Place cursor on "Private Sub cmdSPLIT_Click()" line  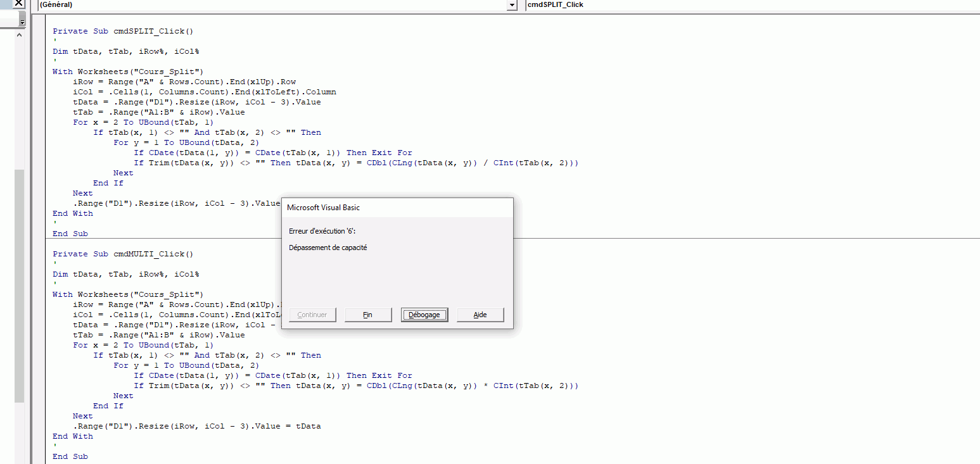pyautogui.click(x=123, y=31)
